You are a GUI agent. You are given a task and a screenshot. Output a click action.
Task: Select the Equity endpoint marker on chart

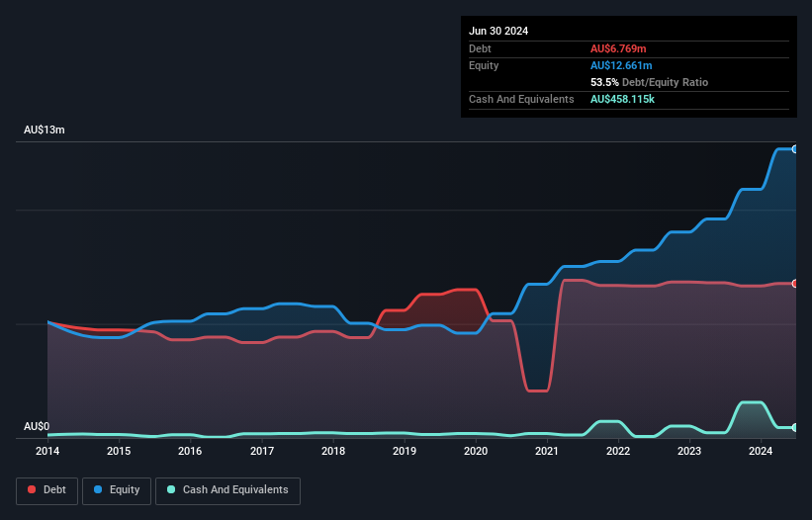pos(795,149)
